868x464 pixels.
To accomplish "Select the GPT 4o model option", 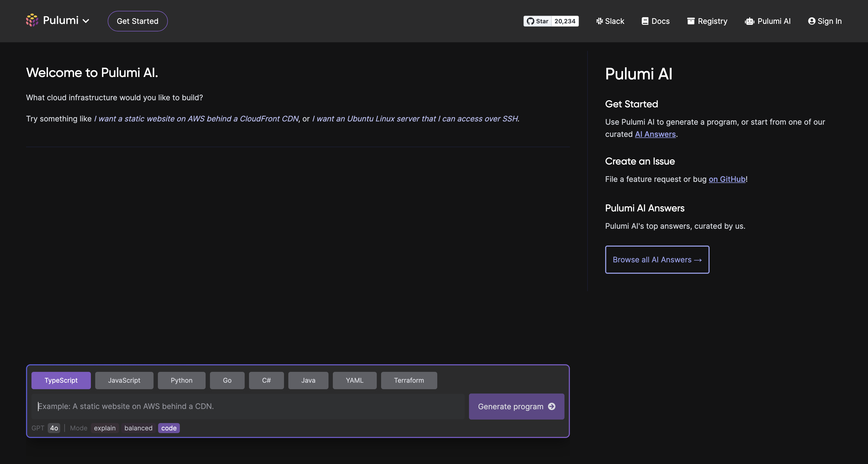I will [54, 428].
